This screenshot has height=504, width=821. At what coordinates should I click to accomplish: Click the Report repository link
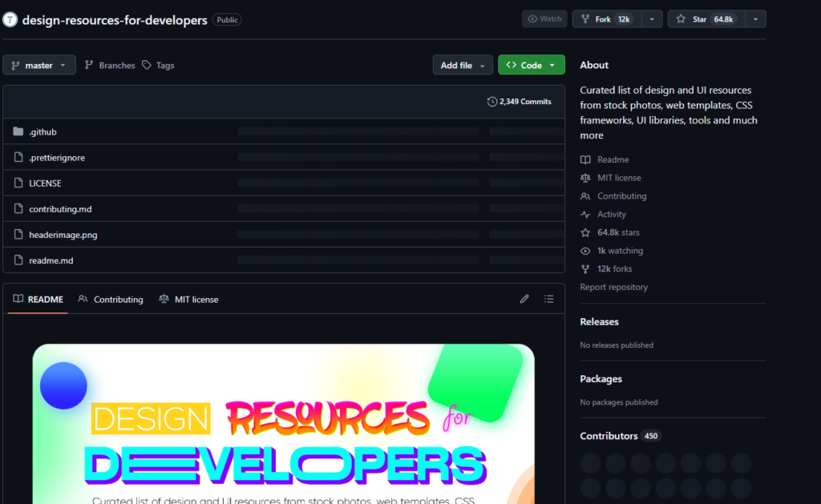pos(613,287)
